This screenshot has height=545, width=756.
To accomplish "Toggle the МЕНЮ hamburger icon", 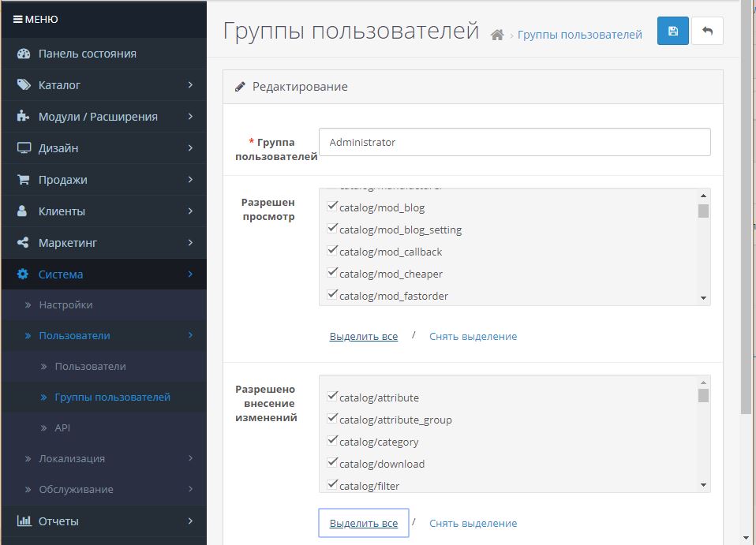I will tap(17, 19).
